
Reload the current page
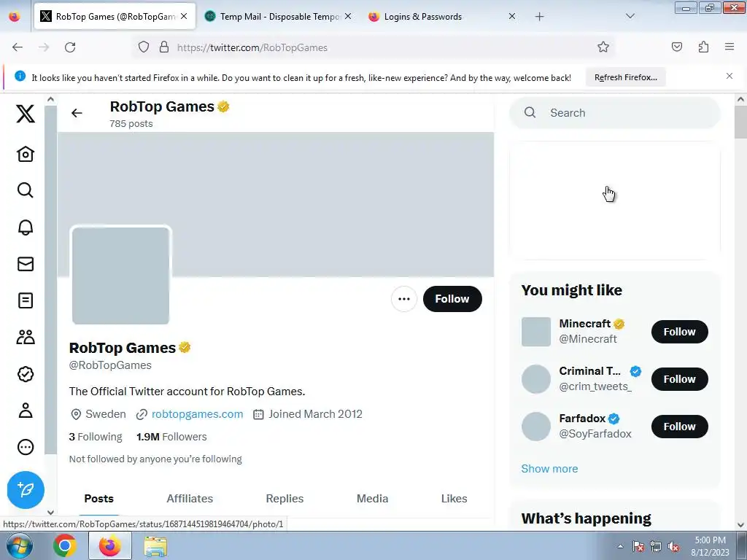70,47
